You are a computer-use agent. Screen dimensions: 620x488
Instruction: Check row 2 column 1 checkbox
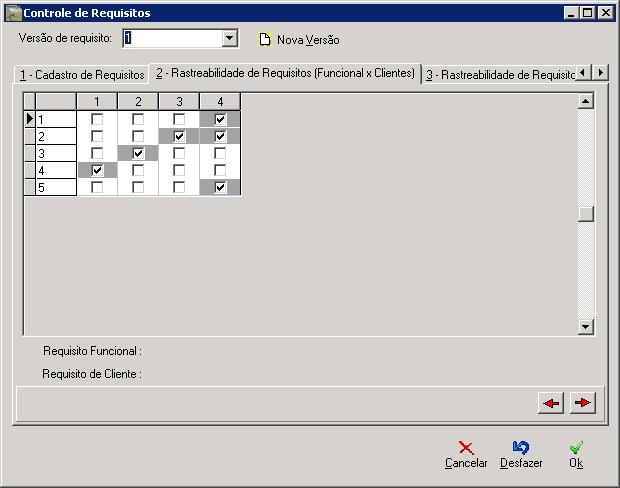pyautogui.click(x=97, y=136)
